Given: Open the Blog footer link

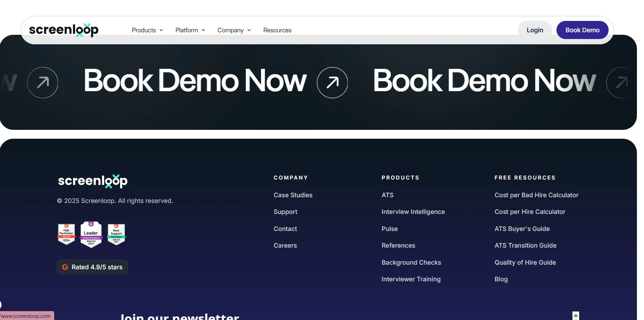Looking at the screenshot, I should click(x=501, y=279).
